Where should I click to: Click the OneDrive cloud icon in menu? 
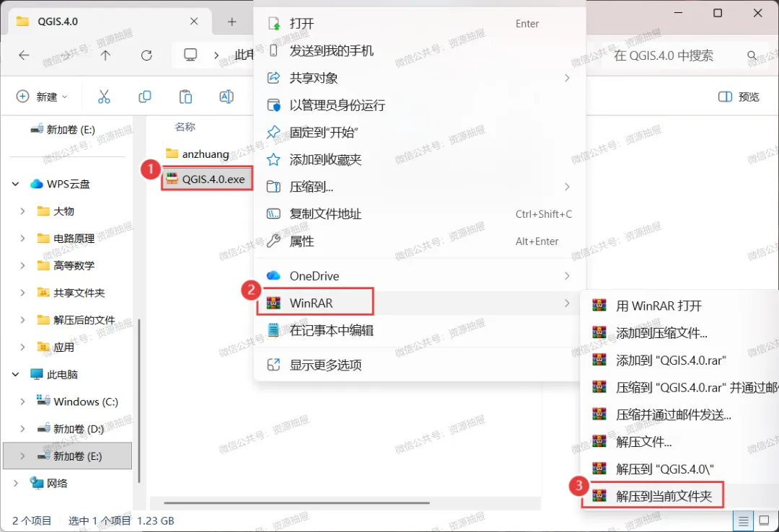[x=274, y=275]
